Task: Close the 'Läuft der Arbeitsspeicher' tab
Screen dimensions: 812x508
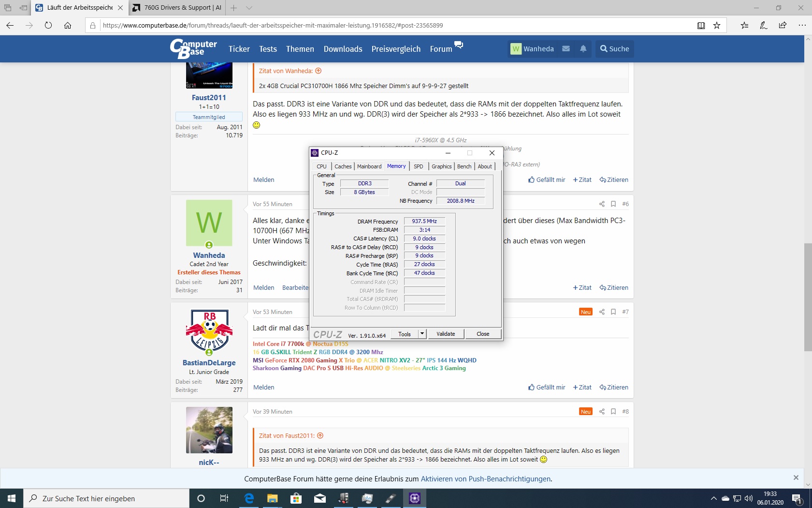Action: point(120,8)
